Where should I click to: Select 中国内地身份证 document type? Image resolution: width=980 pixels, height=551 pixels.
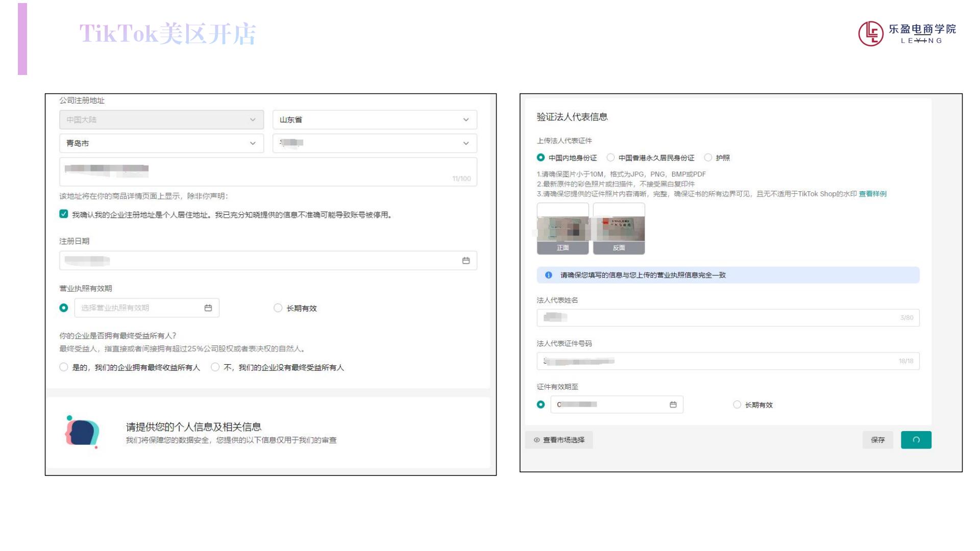pos(541,157)
